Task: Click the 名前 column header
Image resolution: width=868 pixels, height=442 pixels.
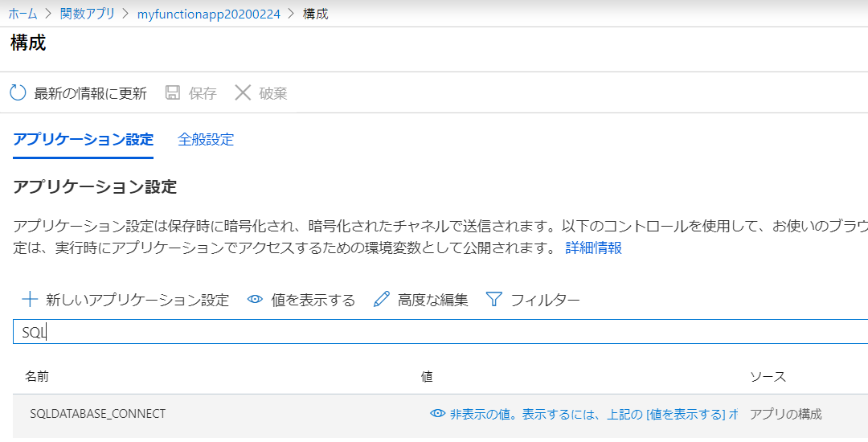Action: (x=36, y=376)
